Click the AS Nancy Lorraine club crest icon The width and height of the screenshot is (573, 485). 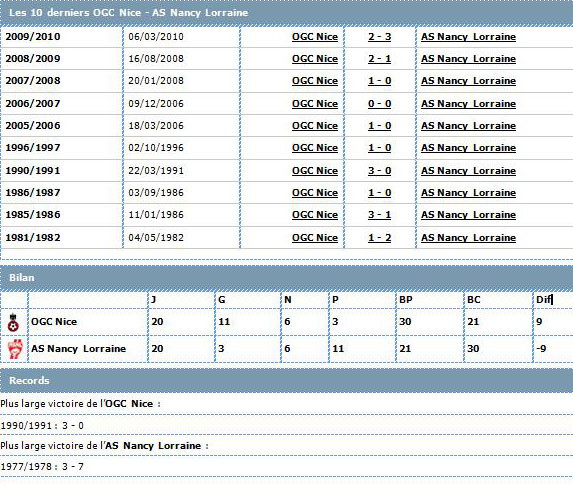15,349
